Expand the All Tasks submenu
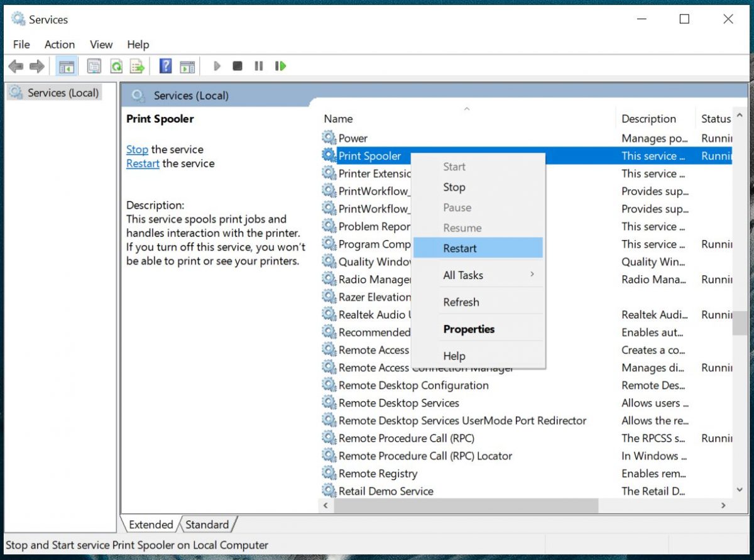 coord(478,275)
